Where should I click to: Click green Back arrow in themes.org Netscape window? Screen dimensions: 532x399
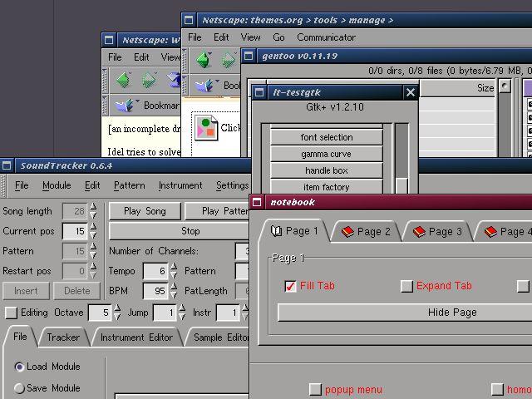[x=204, y=60]
